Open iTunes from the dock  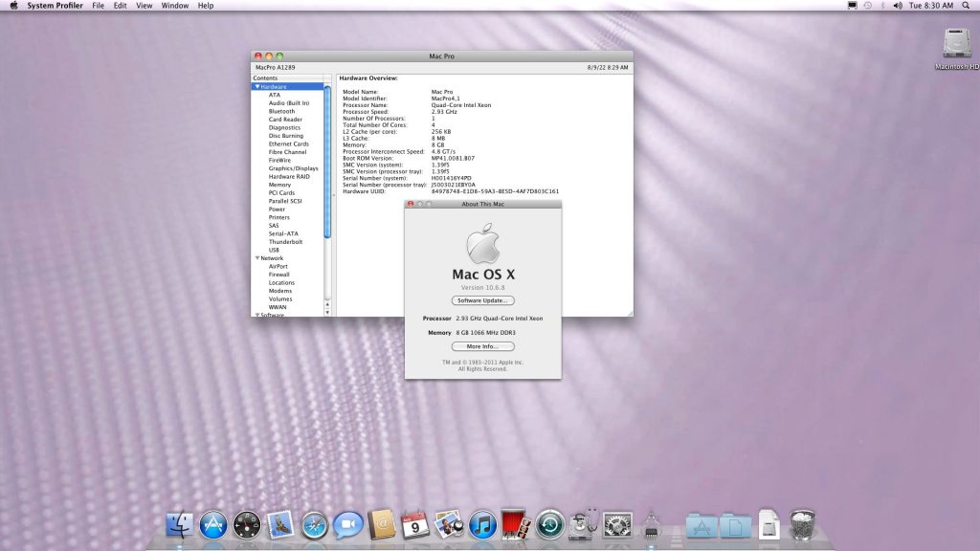(x=482, y=525)
